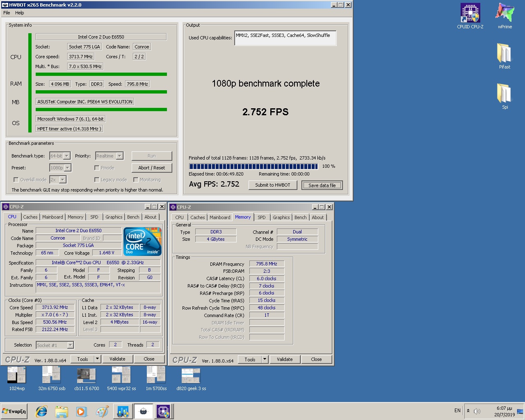Open Selection Socket #1 dropdown
Screen dimensions: 525x420
[70, 345]
